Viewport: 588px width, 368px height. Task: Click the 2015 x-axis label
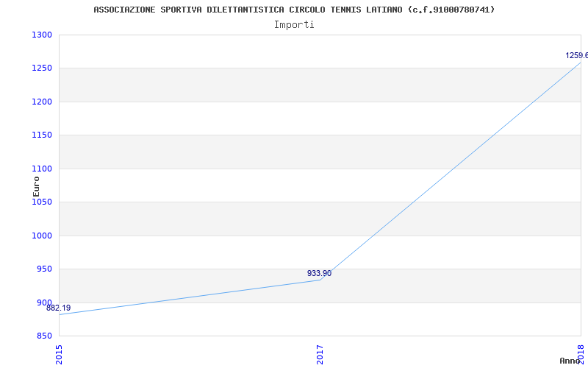pyautogui.click(x=59, y=355)
